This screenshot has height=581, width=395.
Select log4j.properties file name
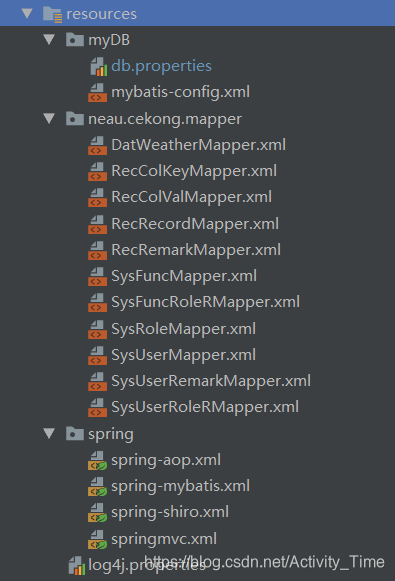pos(147,566)
